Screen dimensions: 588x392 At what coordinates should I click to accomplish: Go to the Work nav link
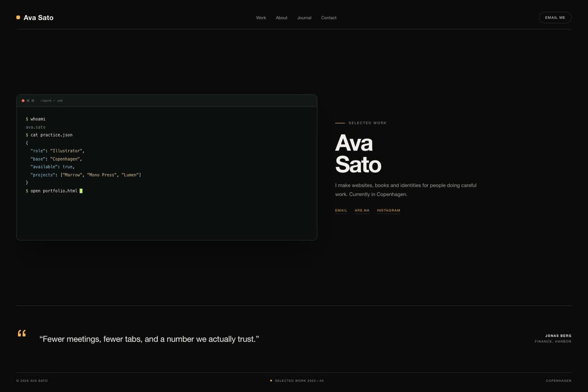click(261, 18)
